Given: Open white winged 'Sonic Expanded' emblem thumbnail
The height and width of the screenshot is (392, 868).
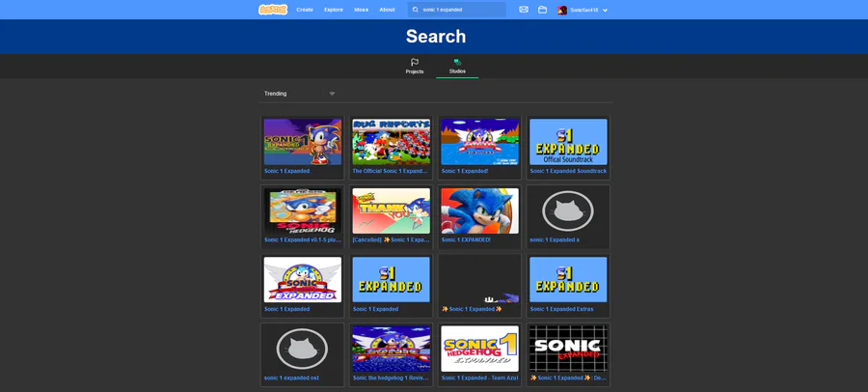Looking at the screenshot, I should (x=302, y=279).
